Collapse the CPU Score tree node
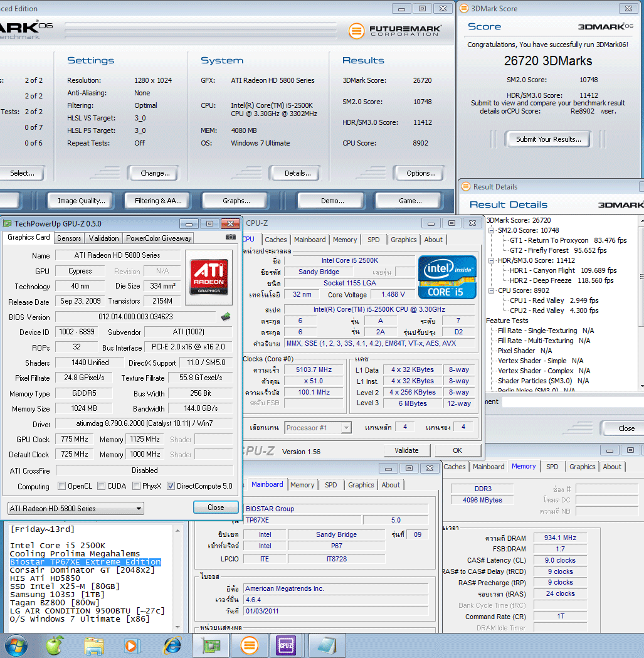The width and height of the screenshot is (644, 658). pos(492,290)
